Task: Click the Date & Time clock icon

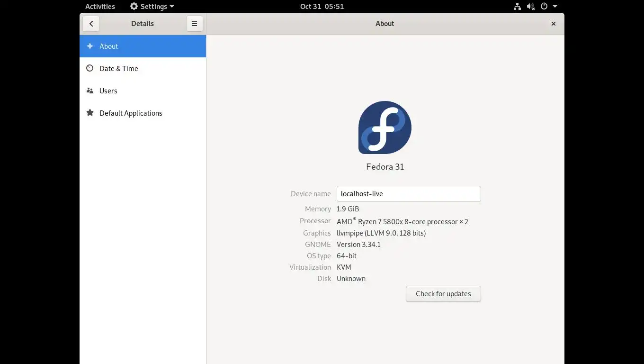Action: pyautogui.click(x=90, y=68)
